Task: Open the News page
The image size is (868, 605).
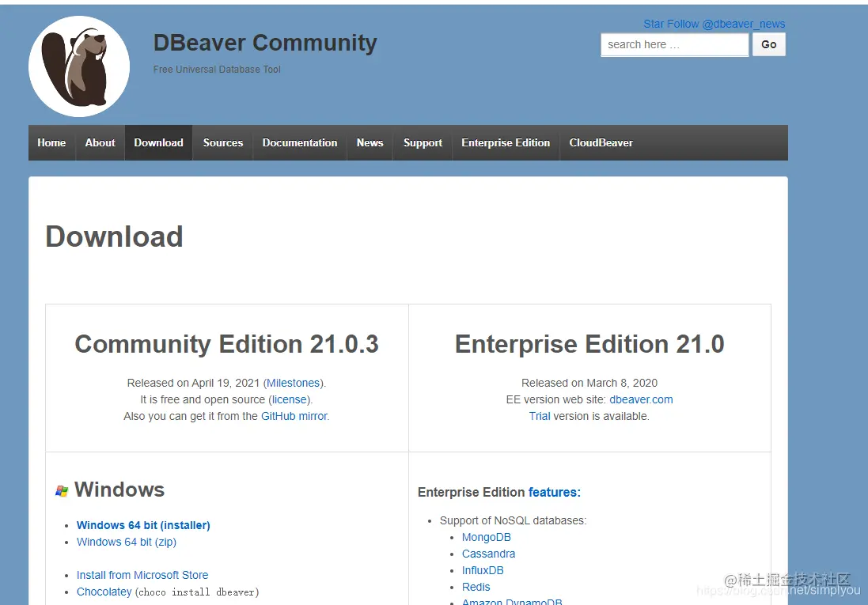Action: click(370, 143)
